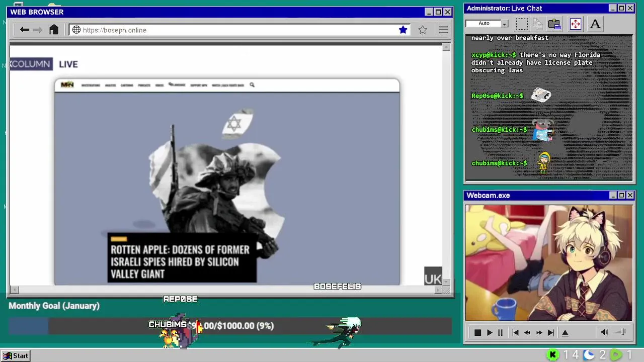Open the font 'A' button in Live Chat

[x=595, y=24]
